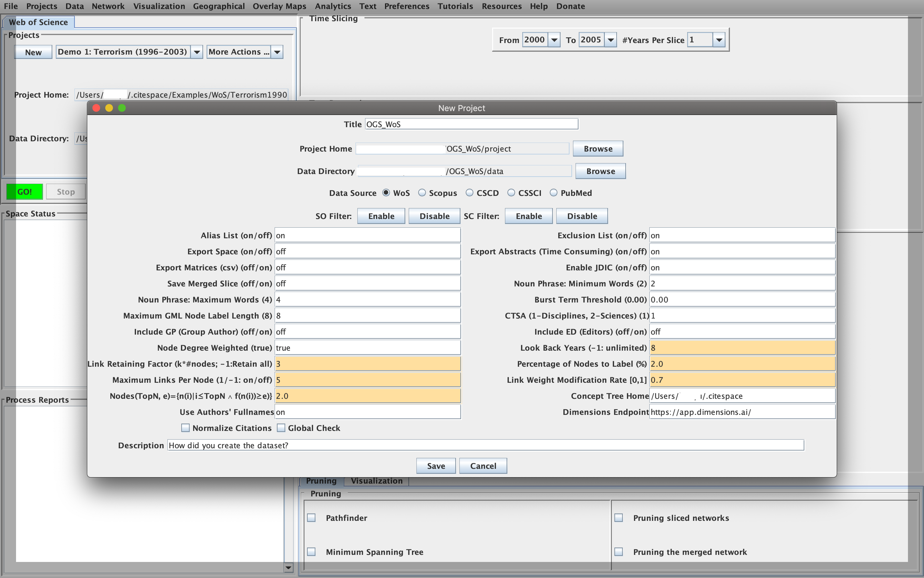Viewport: 924px width, 578px height.
Task: Click the Concept Tree Home field
Action: point(742,396)
